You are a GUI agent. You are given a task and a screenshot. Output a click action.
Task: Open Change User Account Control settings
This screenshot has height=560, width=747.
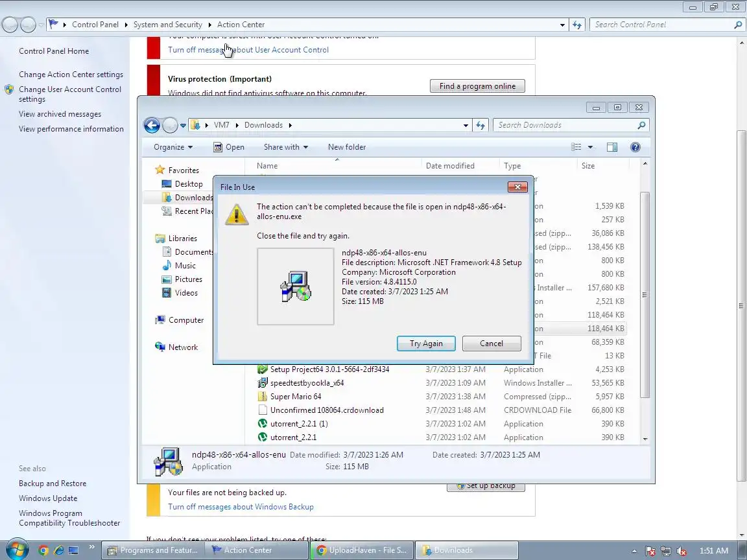click(x=70, y=94)
